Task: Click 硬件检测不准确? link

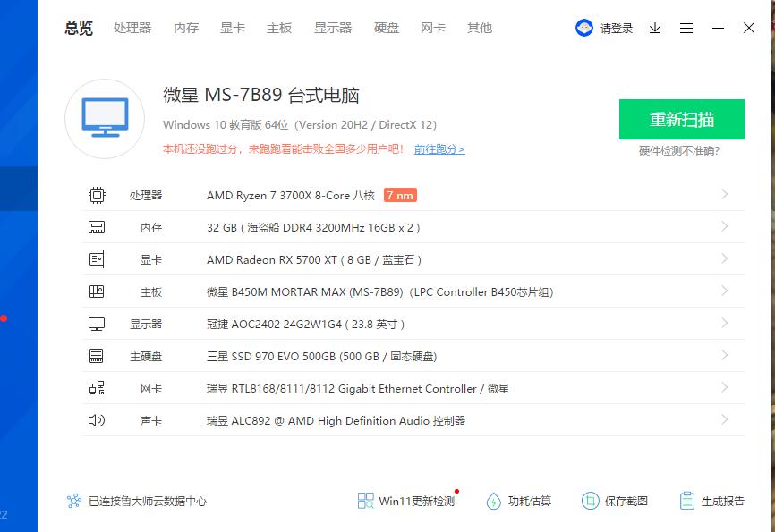Action: [x=679, y=151]
